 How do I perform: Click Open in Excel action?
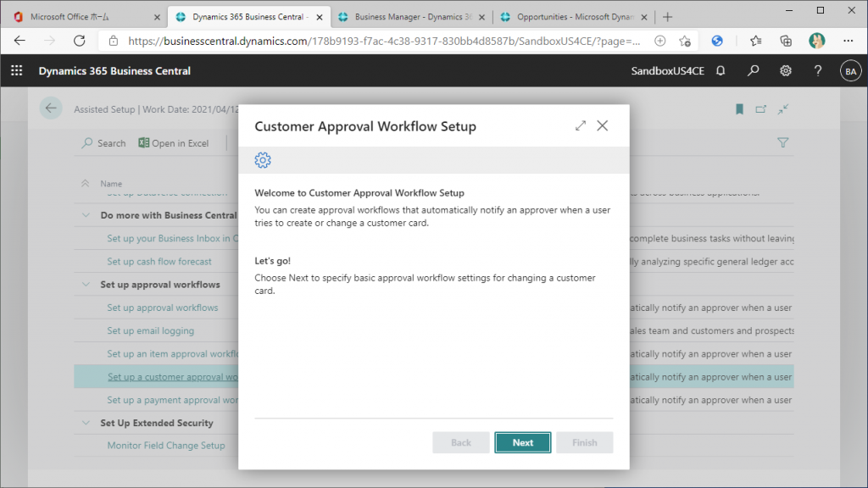click(x=173, y=143)
